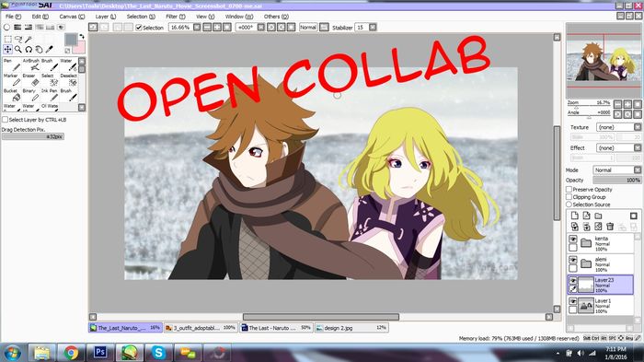644x362 pixels.
Task: Enable Preserve Opacity for the layer
Action: click(569, 190)
